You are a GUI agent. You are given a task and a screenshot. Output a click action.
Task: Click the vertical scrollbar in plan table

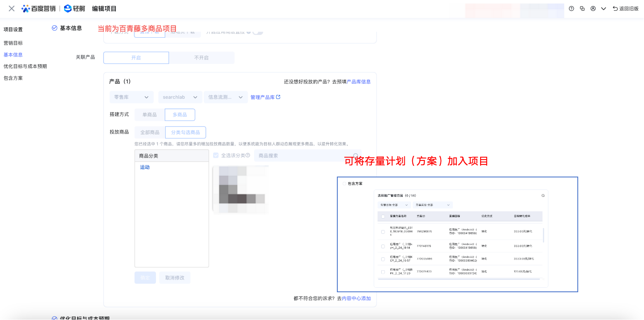[543, 235]
